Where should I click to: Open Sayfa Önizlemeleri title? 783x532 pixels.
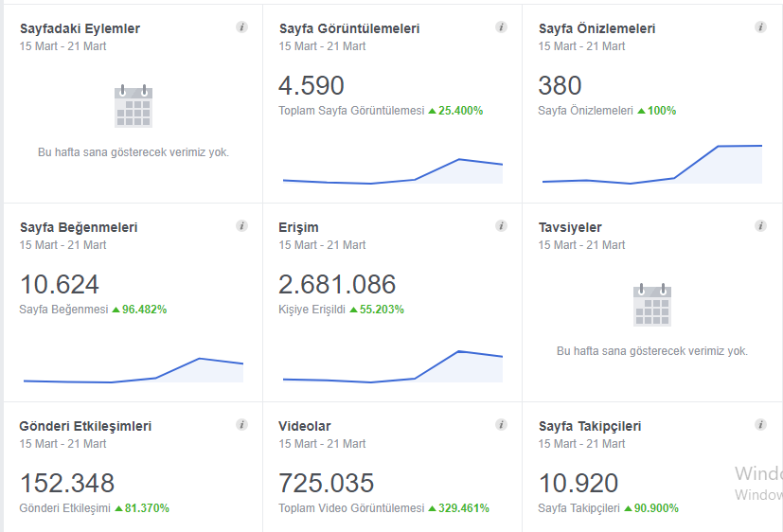(x=596, y=28)
